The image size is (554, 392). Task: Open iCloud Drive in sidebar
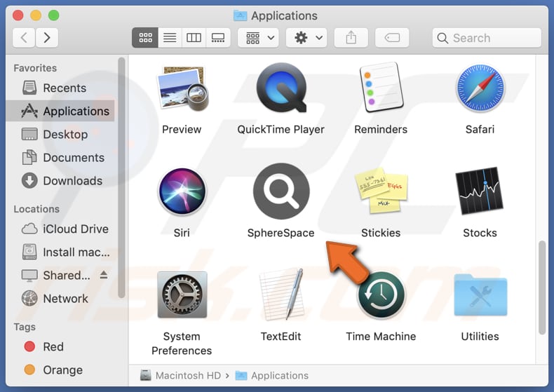coord(75,229)
